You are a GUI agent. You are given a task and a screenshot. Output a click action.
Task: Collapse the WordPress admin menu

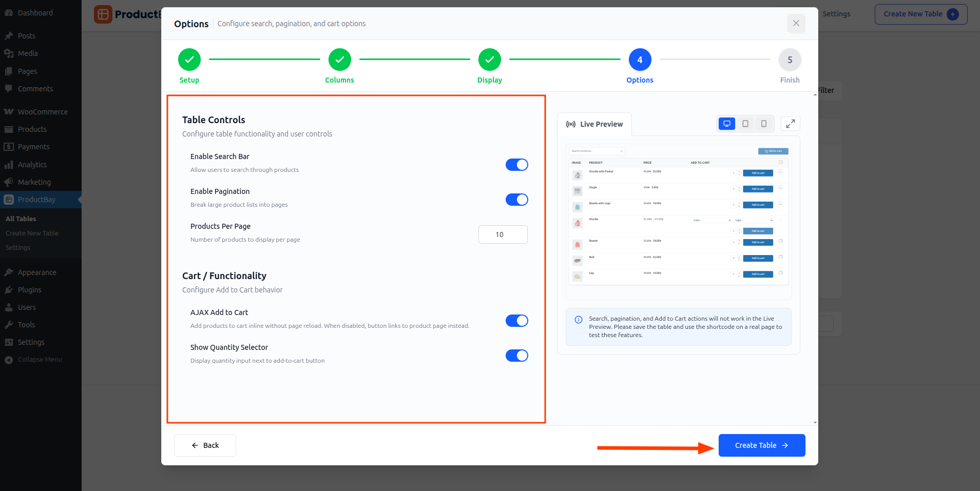coord(40,360)
